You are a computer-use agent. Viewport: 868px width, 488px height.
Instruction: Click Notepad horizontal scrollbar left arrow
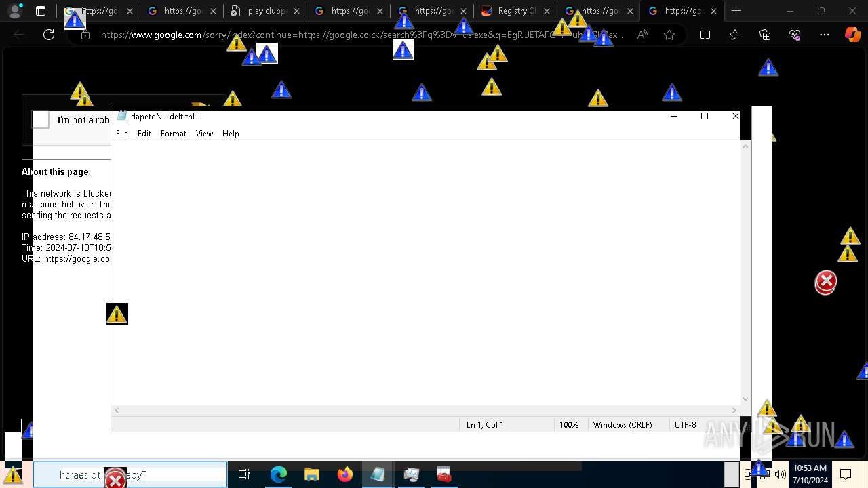click(x=117, y=410)
